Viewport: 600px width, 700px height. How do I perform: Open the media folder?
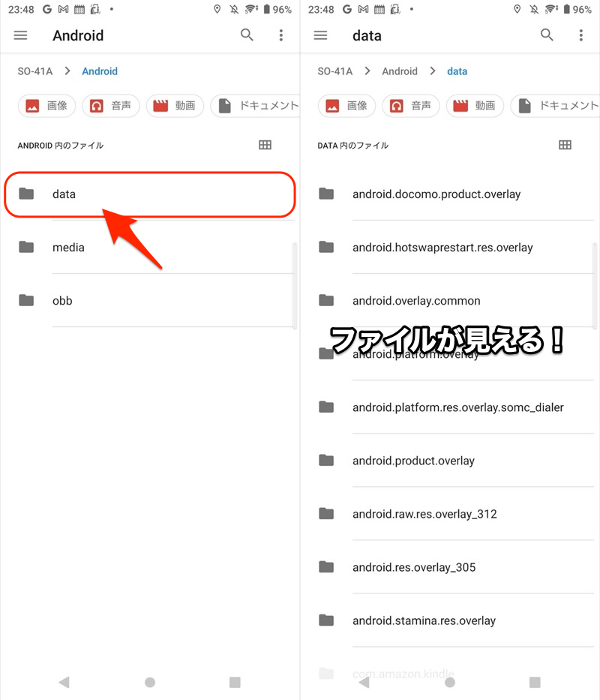pyautogui.click(x=150, y=248)
